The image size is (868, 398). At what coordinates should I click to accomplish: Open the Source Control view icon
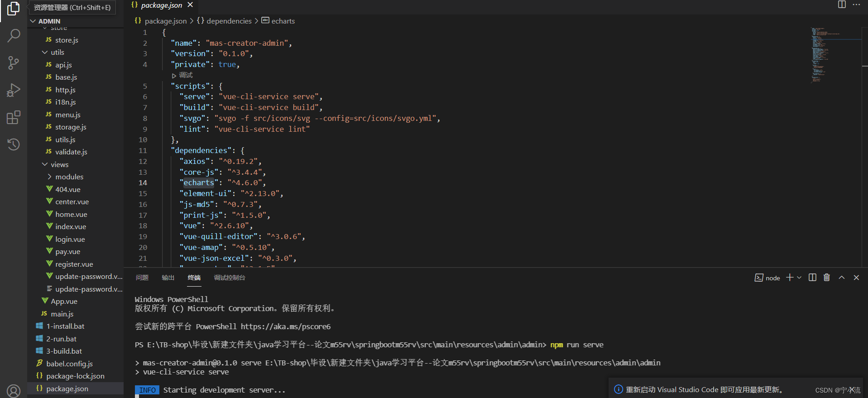[14, 62]
